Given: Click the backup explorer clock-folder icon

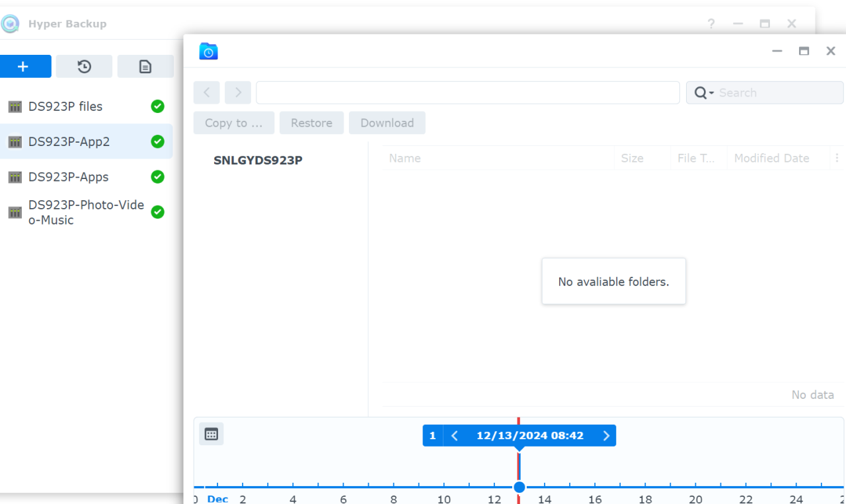Looking at the screenshot, I should (x=208, y=51).
